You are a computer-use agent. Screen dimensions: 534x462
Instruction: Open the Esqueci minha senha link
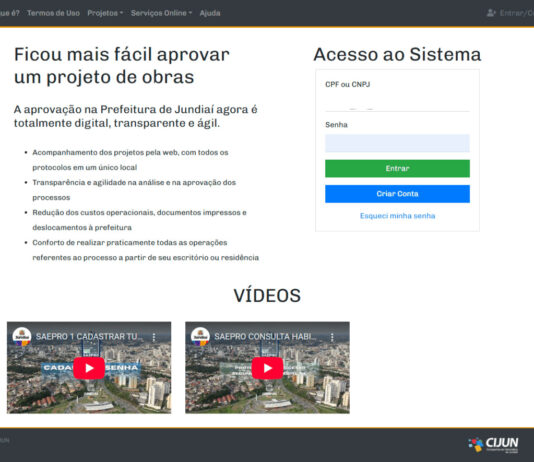[x=397, y=216]
